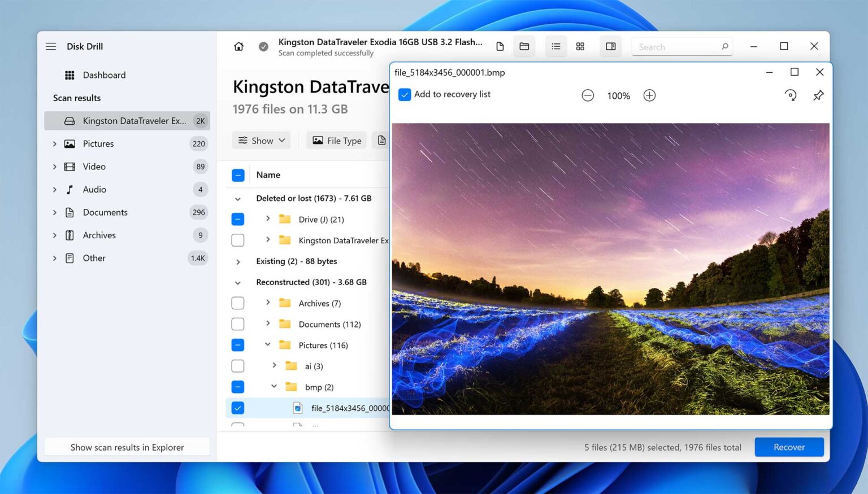Open the Show filter dropdown

(x=261, y=140)
